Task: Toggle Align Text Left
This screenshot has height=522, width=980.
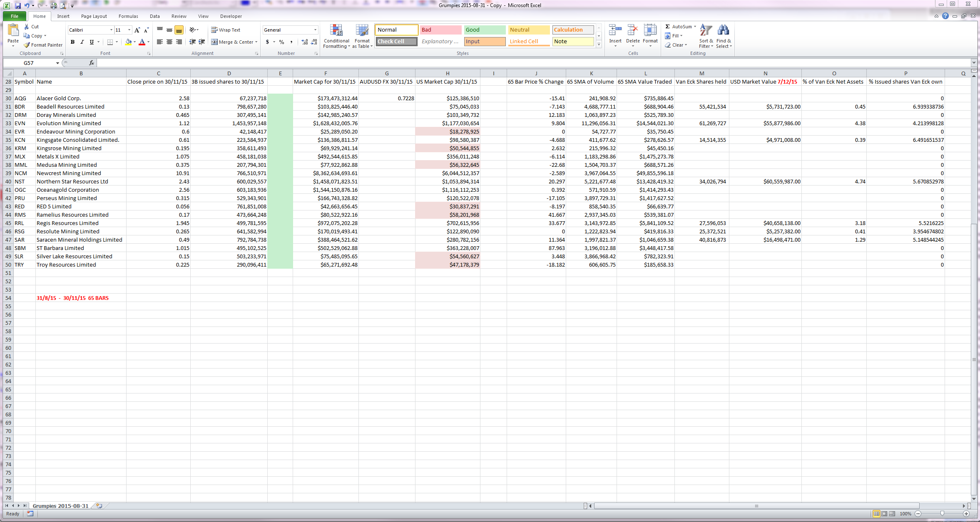Action: 159,42
